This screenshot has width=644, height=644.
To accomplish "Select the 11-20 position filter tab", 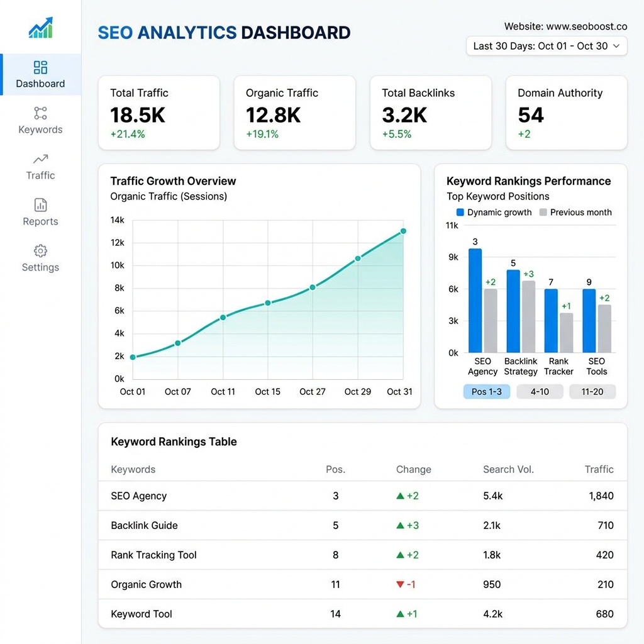I will coord(592,391).
